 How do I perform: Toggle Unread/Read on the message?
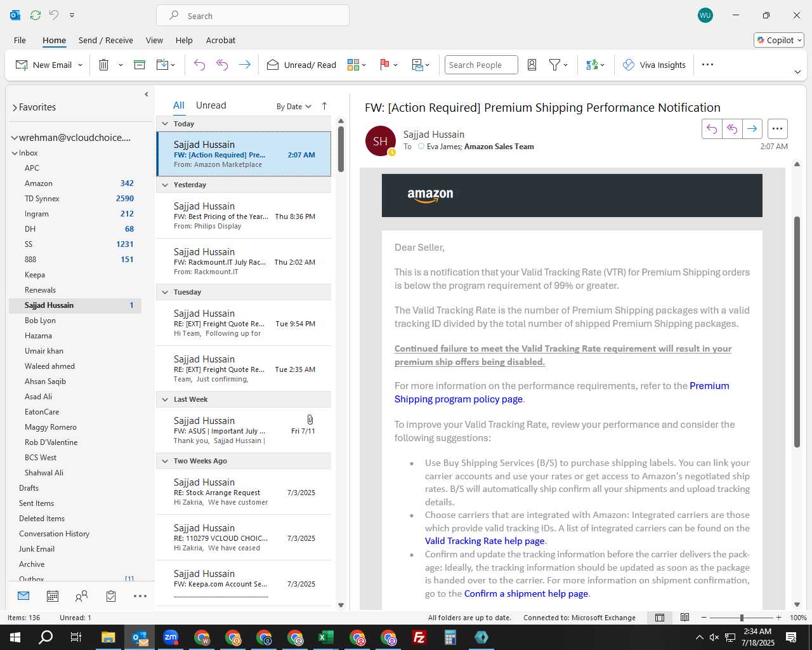(301, 65)
